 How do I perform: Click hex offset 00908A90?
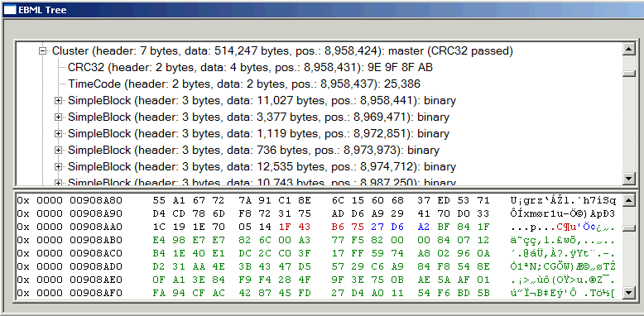coord(96,213)
